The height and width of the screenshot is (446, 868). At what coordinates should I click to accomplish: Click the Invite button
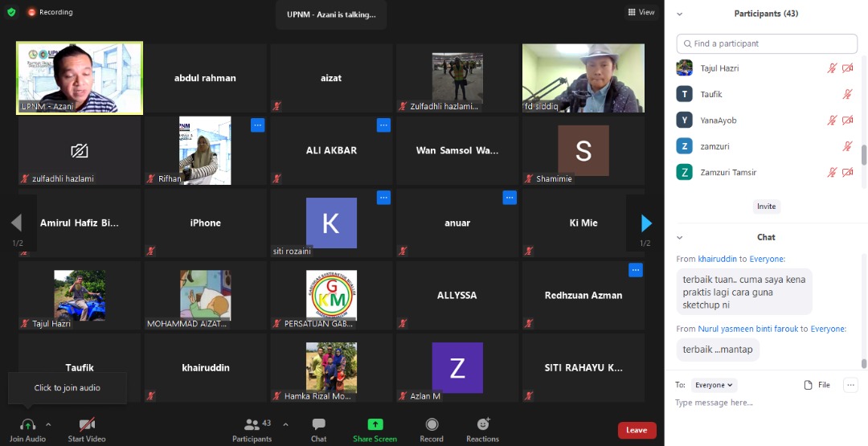point(766,207)
